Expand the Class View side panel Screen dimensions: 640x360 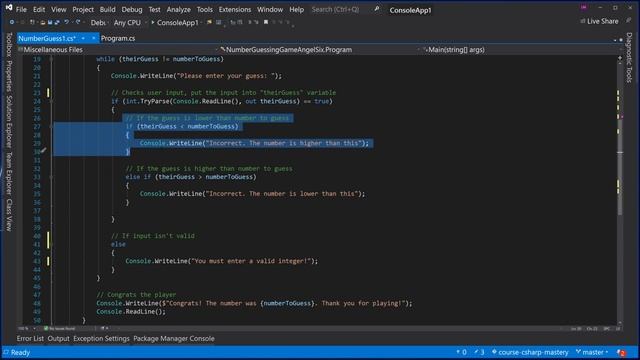tap(9, 215)
